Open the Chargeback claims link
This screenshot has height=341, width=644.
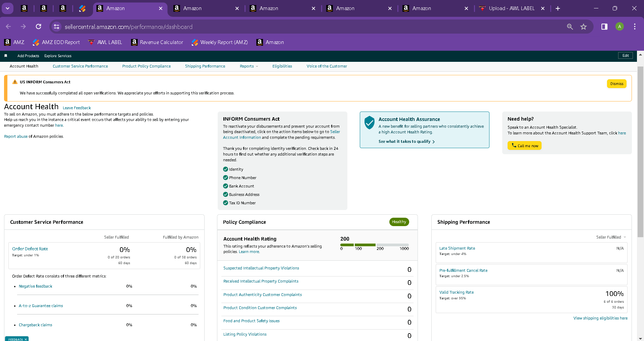[35, 325]
